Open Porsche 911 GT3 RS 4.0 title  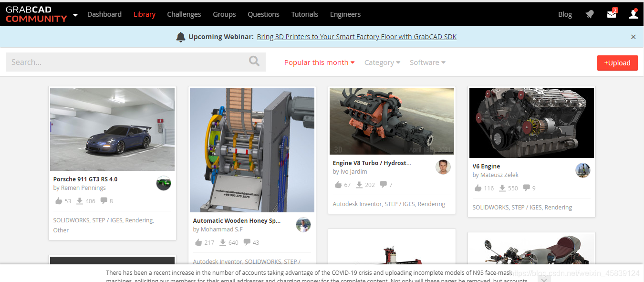85,179
